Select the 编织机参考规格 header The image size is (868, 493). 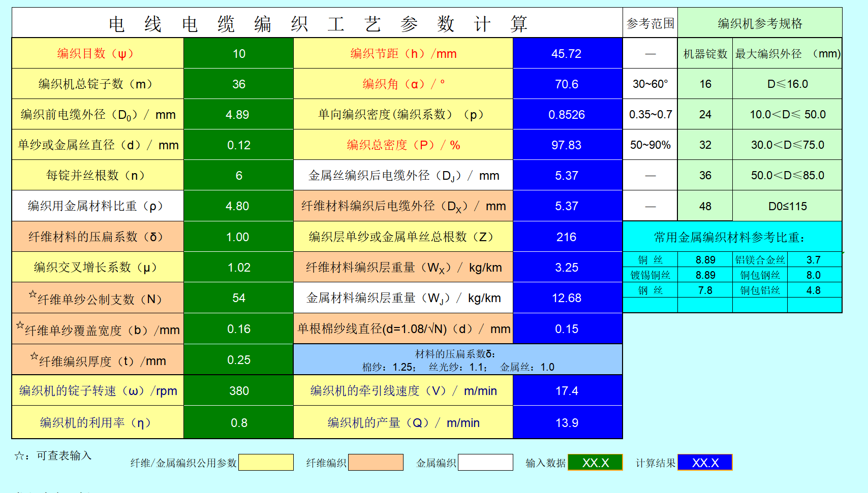(x=760, y=23)
